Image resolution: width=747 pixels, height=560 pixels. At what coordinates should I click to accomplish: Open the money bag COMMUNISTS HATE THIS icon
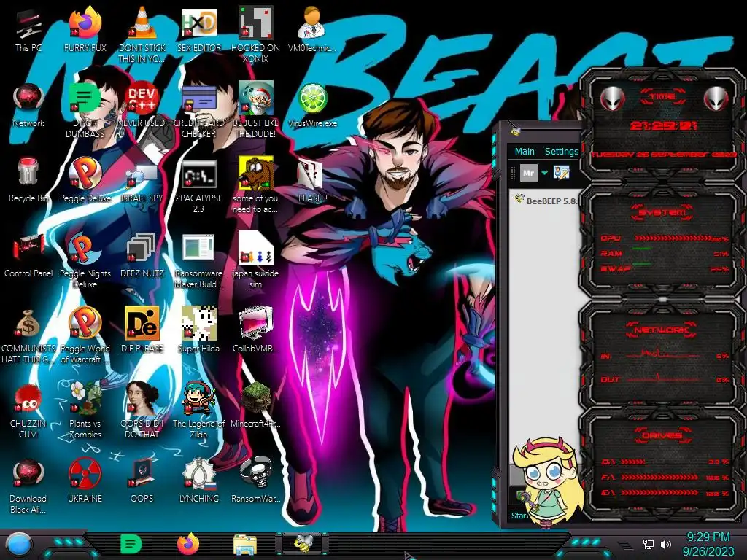28,335
